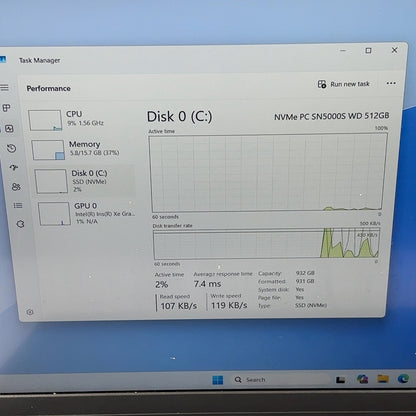Image resolution: width=416 pixels, height=416 pixels.
Task: Open Microsoft Edge from the taskbar
Action: (403, 378)
